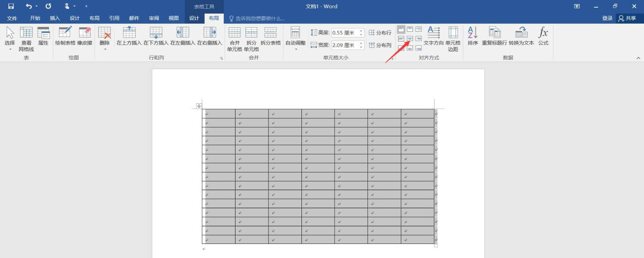Open Rows & Columns (行和列) dialog launcher

(221, 58)
